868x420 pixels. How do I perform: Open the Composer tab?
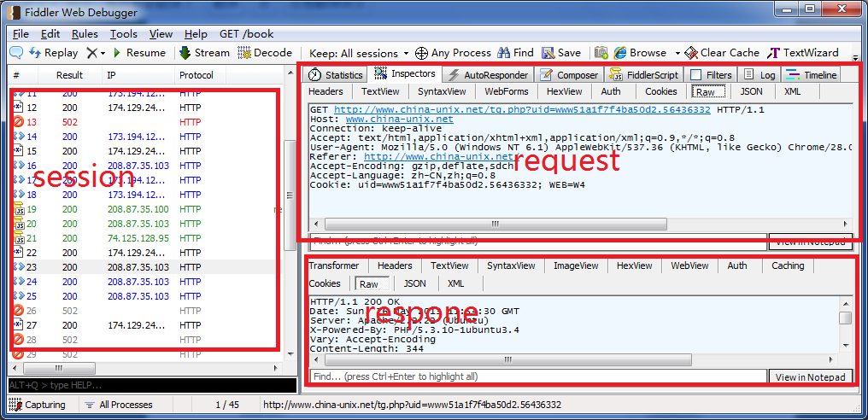[x=569, y=75]
